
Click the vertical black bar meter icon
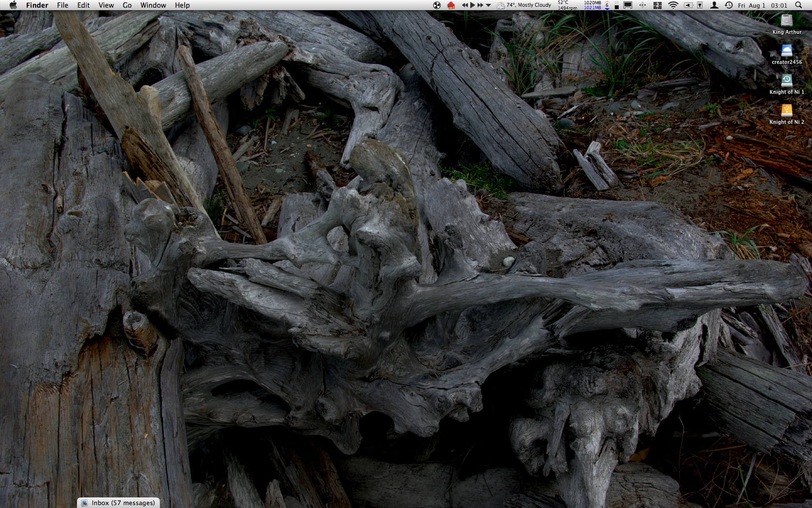[x=617, y=5]
